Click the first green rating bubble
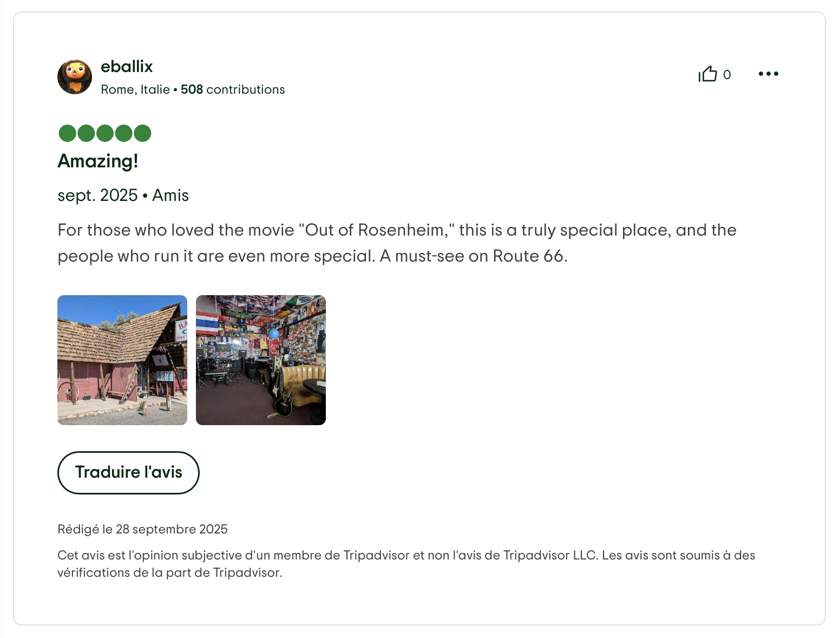Viewport: 840px width, 638px height. tap(67, 133)
